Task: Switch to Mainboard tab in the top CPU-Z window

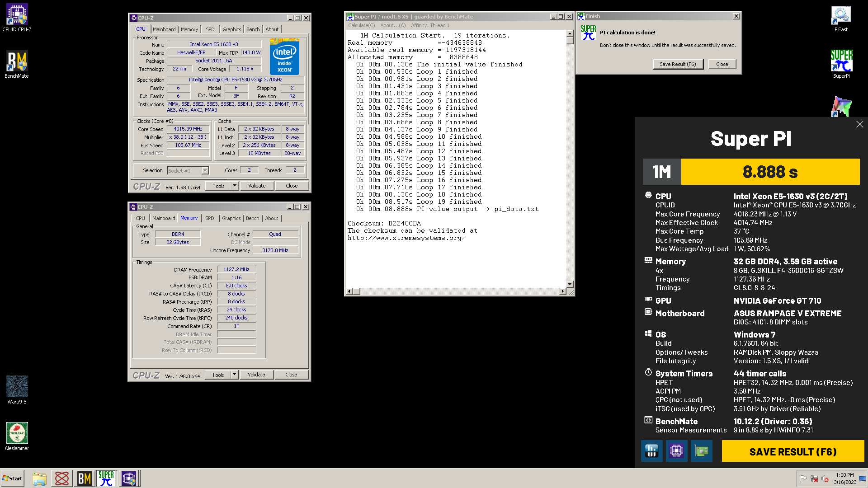Action: (164, 29)
